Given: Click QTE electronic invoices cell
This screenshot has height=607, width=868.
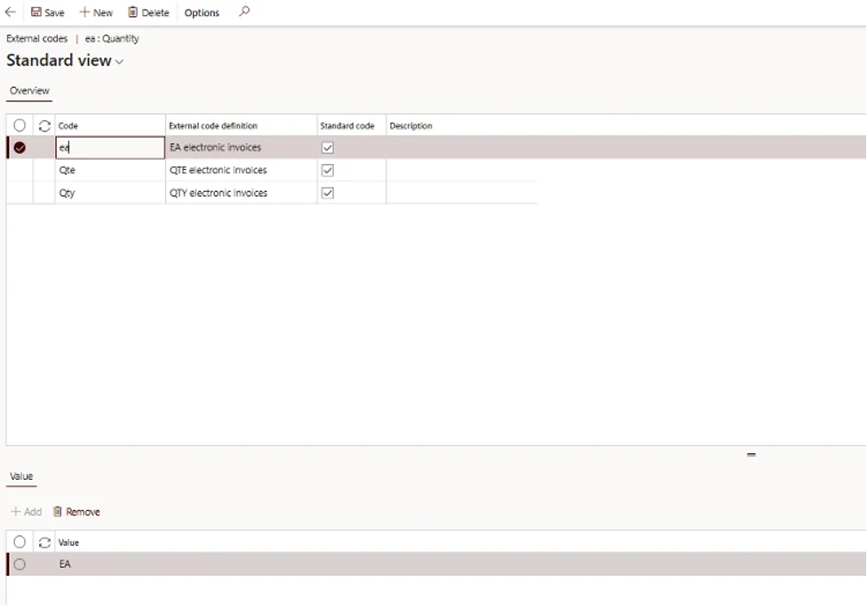Looking at the screenshot, I should click(x=242, y=170).
